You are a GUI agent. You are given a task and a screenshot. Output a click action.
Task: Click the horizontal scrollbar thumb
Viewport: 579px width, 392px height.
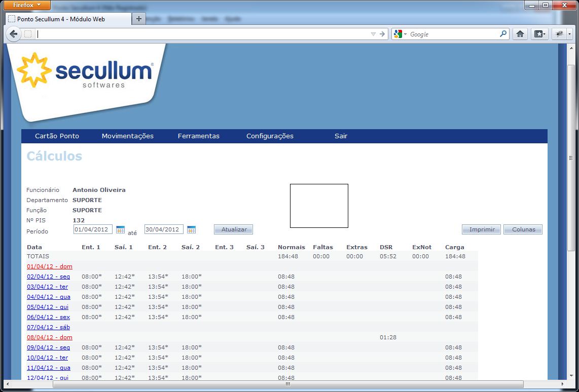(x=288, y=384)
